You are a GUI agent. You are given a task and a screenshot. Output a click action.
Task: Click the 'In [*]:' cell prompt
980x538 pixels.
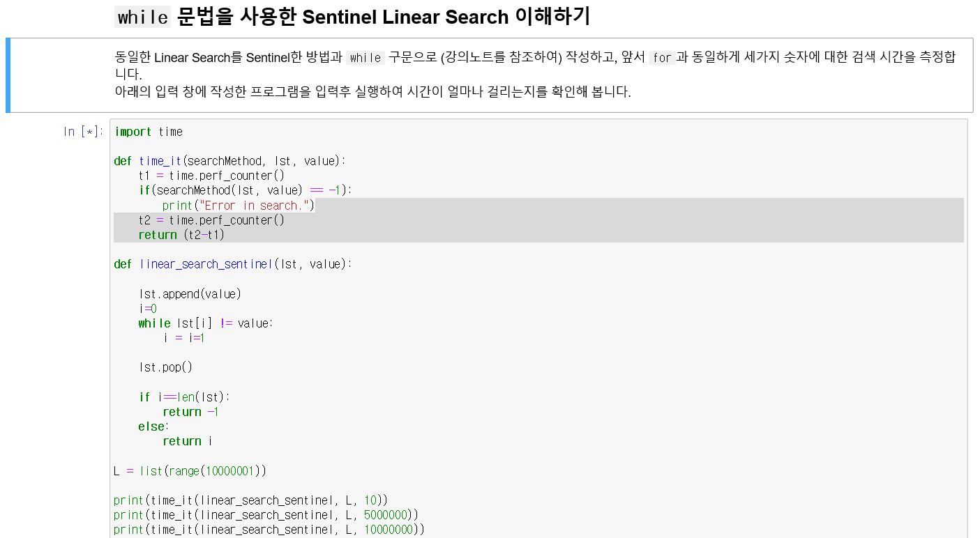[84, 132]
